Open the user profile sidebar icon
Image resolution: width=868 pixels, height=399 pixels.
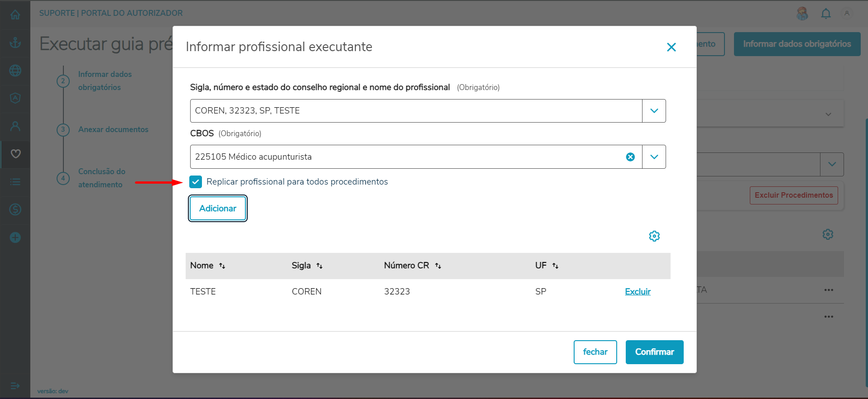15,126
